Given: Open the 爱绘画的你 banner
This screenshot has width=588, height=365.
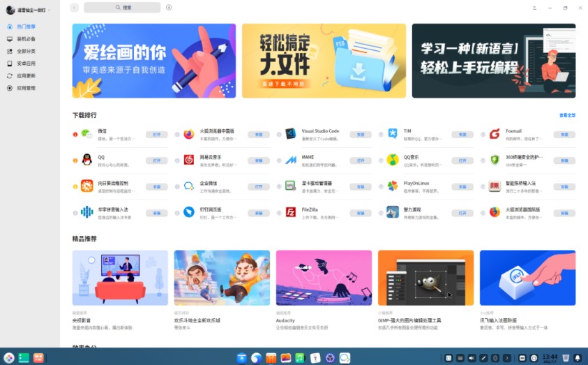Looking at the screenshot, I should [154, 61].
